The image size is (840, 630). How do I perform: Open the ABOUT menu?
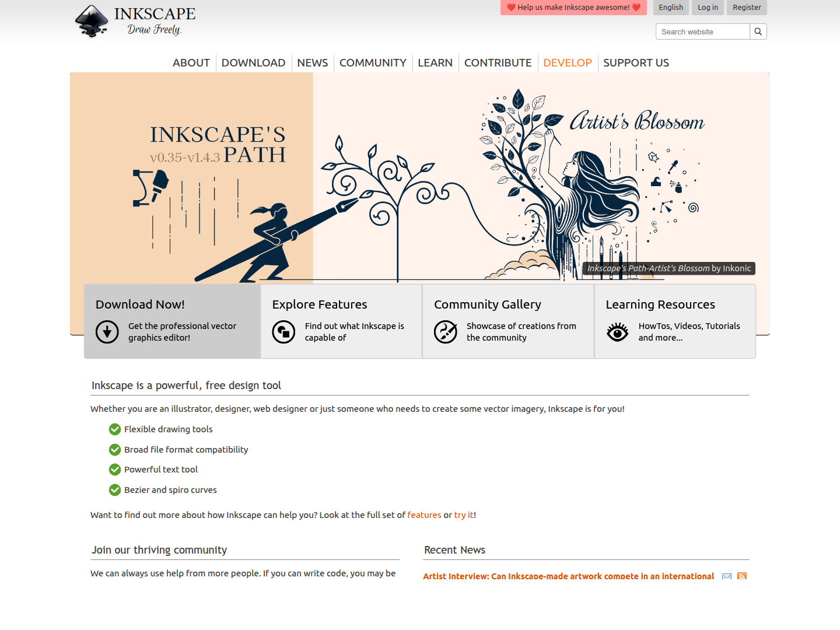191,63
